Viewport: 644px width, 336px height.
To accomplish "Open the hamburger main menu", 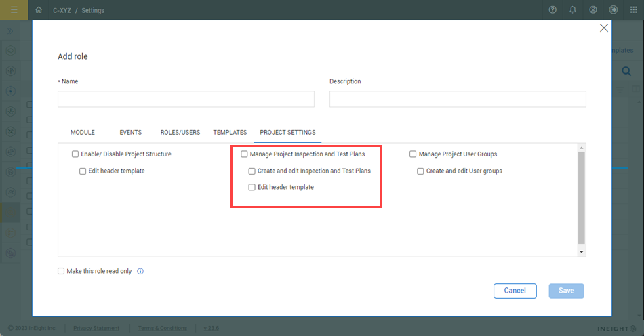I will 14,10.
